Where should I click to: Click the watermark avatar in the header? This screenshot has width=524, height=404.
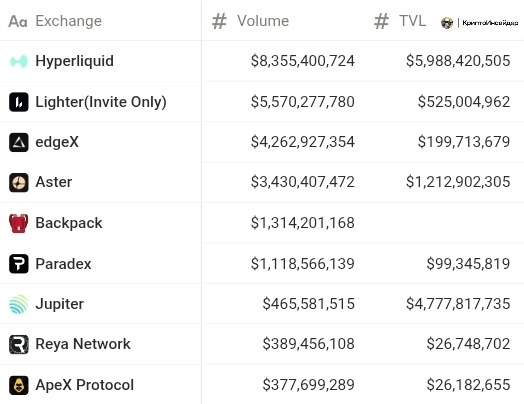click(447, 23)
